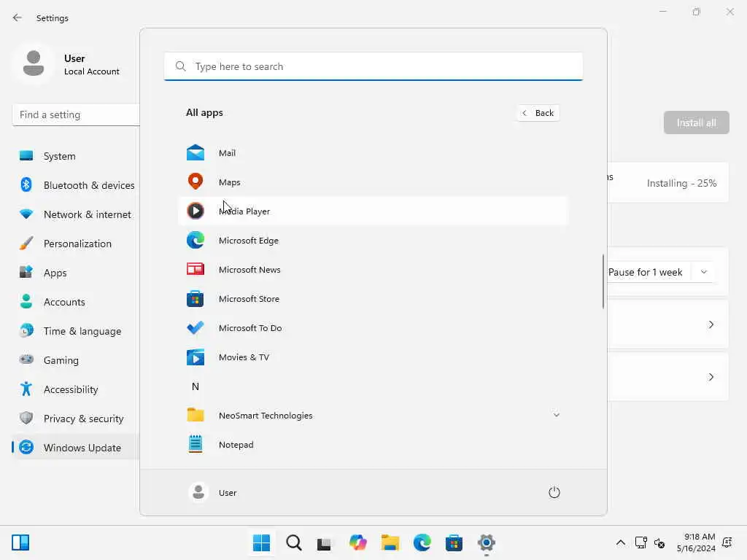Go to Bluetooth & devices settings

pyautogui.click(x=76, y=185)
